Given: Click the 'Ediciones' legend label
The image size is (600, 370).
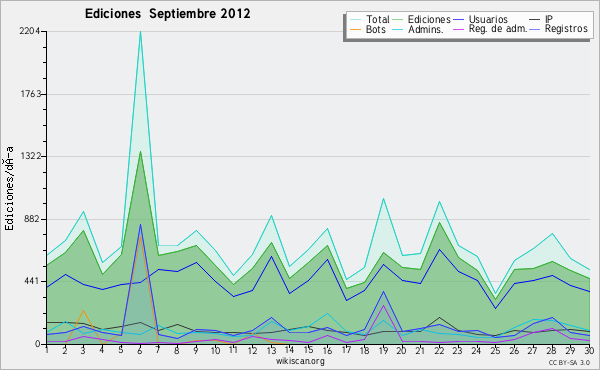Looking at the screenshot, I should coord(429,19).
